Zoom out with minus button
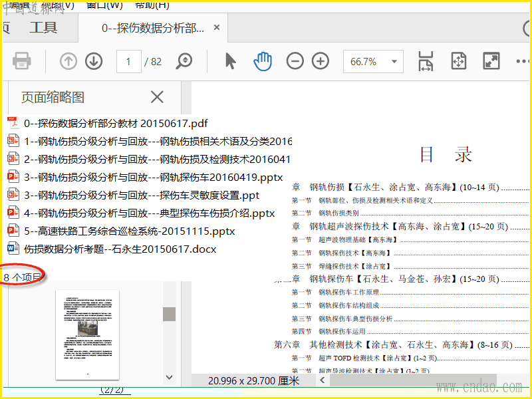 click(295, 61)
